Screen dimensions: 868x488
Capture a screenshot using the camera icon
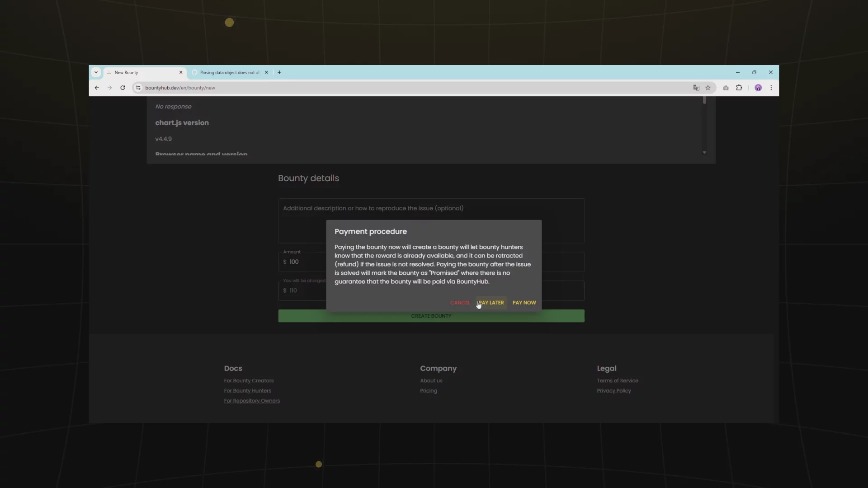point(726,88)
